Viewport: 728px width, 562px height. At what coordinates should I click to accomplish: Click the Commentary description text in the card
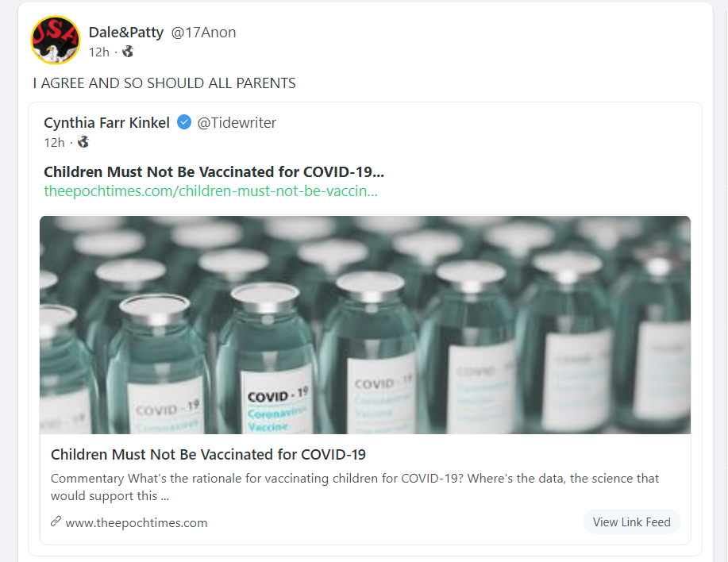355,487
